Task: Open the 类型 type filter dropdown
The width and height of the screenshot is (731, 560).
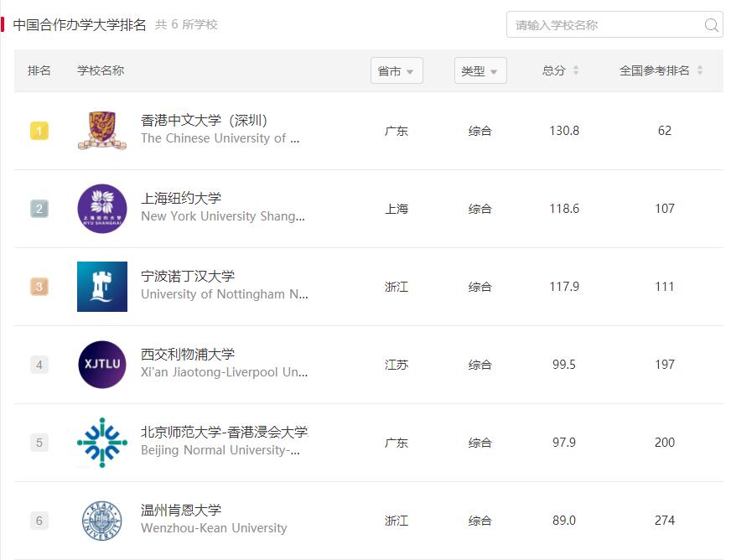Action: pos(480,71)
